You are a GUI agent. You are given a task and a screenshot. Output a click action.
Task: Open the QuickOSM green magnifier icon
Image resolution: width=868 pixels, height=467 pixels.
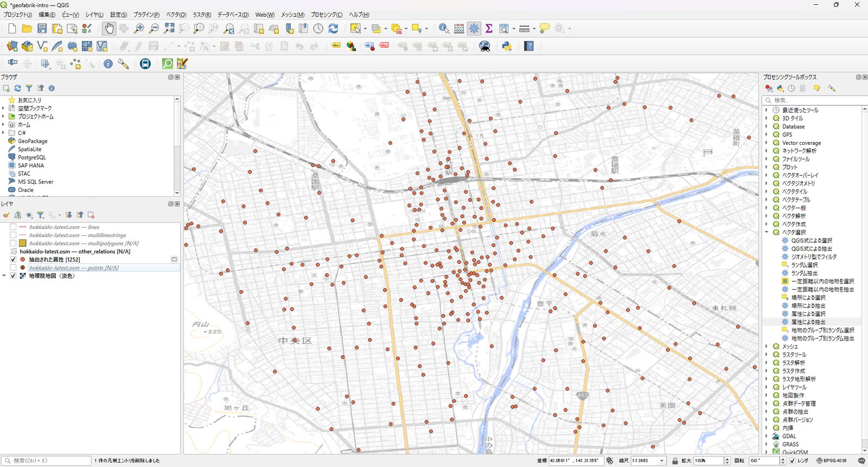(168, 64)
